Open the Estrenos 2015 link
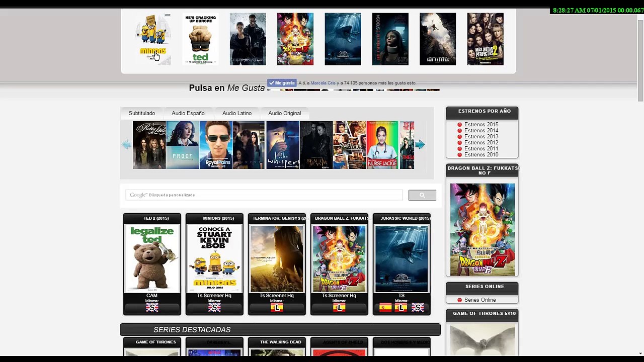This screenshot has height=362, width=644. 481,125
